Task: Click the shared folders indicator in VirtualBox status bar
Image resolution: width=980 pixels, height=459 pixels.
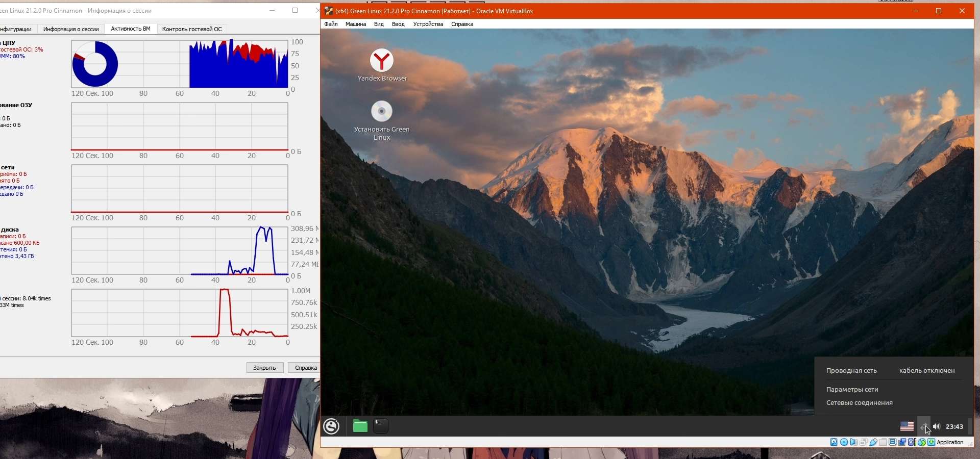Action: coord(883,442)
